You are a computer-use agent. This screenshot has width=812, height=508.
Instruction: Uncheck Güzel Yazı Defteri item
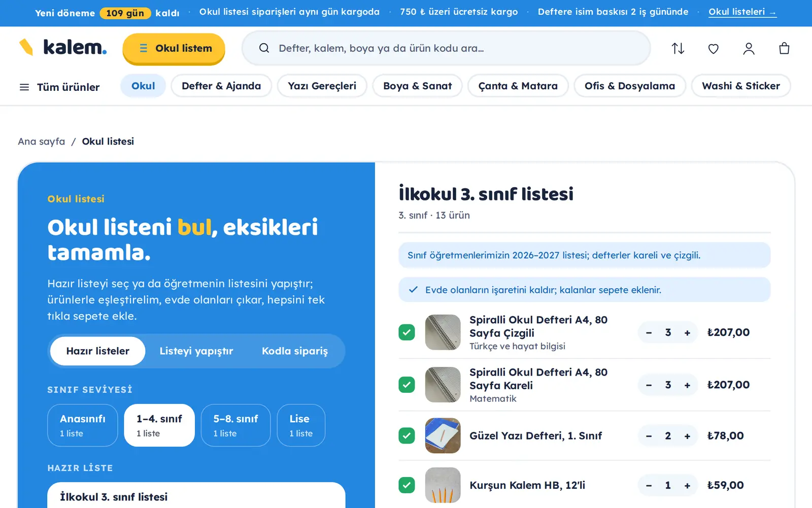[407, 435]
